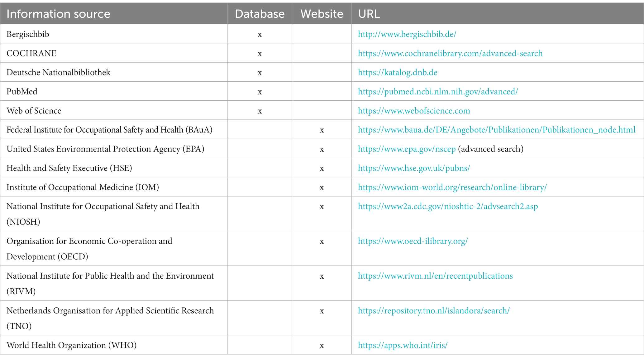Select the Environmental Protection Agency (EPA) cell
Image resolution: width=644 pixels, height=360 pixels.
[x=114, y=149]
